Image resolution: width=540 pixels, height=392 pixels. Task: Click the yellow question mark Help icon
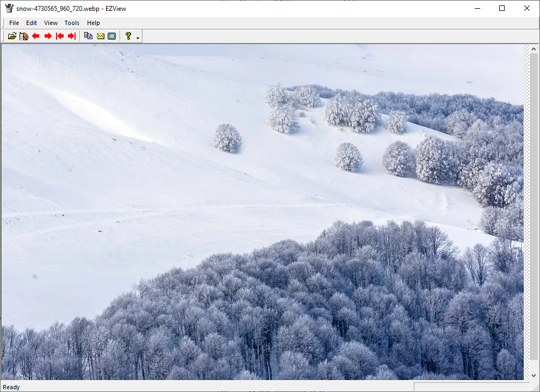[128, 36]
